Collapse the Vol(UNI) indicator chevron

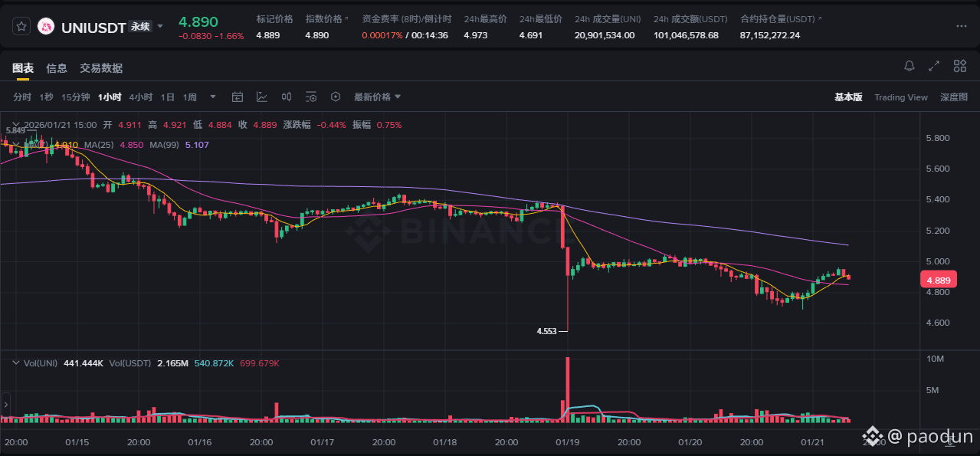point(16,363)
